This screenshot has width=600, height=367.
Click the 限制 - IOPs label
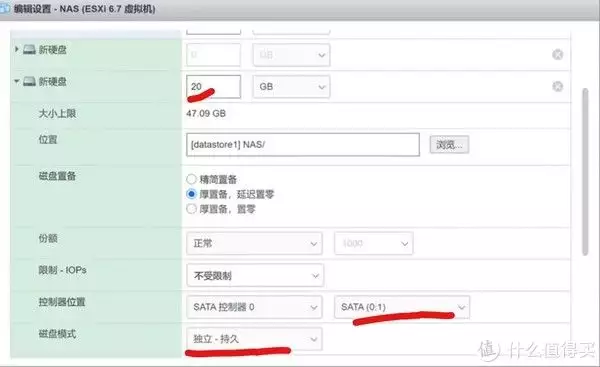point(62,270)
